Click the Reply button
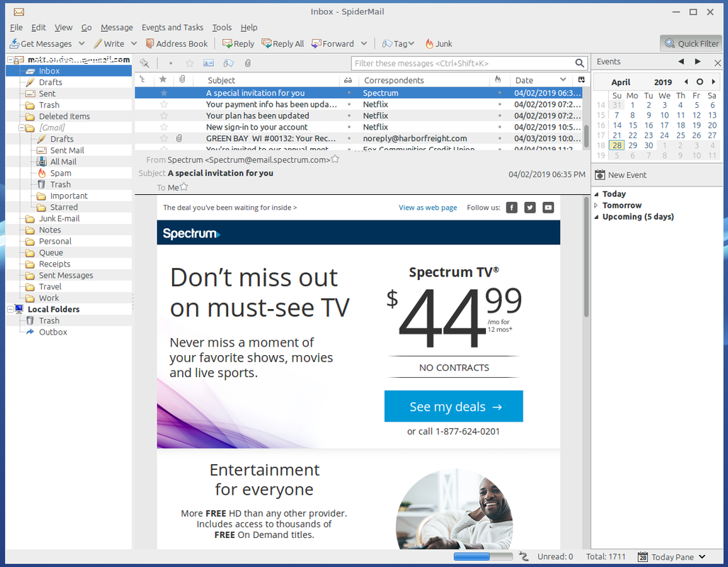 [238, 44]
